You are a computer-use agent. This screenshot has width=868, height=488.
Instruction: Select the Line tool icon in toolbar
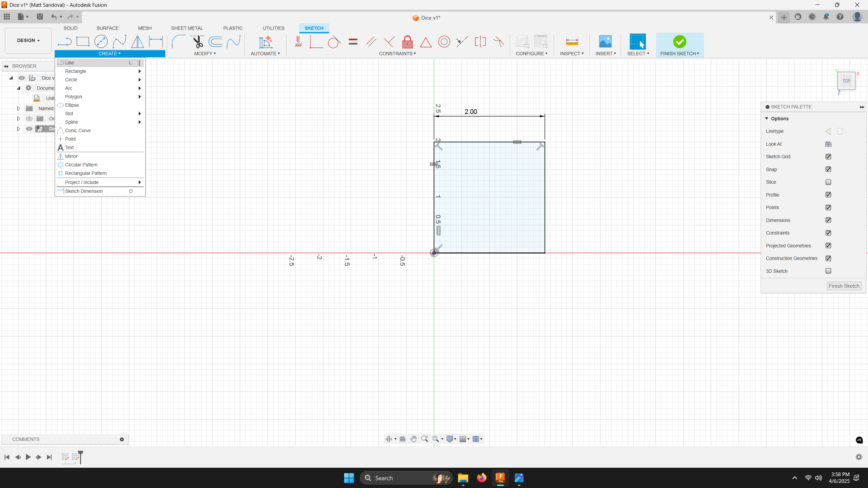[x=64, y=42]
